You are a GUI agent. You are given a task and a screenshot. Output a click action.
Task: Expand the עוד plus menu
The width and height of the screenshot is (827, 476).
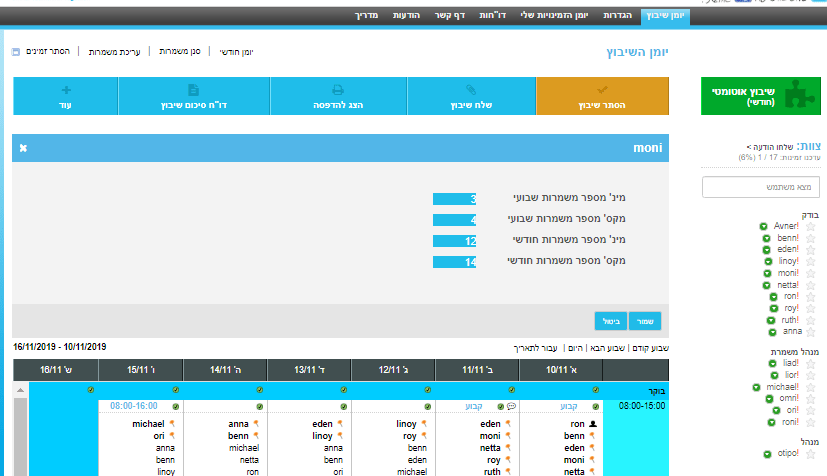[65, 96]
